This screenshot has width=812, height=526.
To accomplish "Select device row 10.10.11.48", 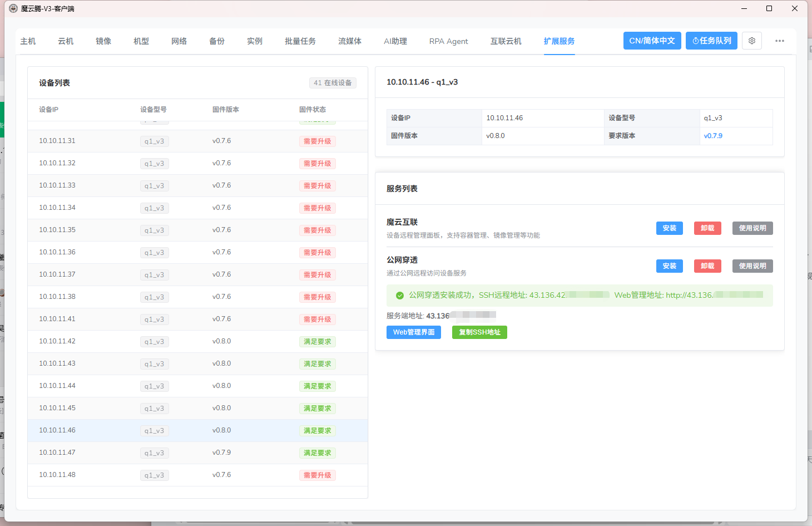I will point(197,475).
